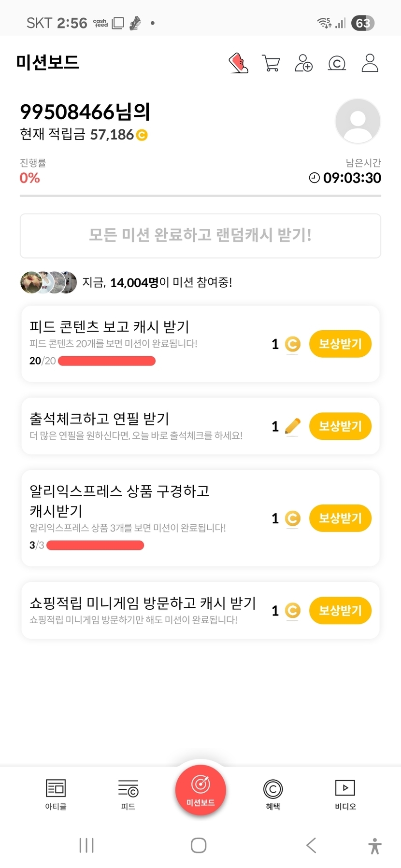Tap the participant avatars group
The image size is (401, 868).
tap(48, 282)
